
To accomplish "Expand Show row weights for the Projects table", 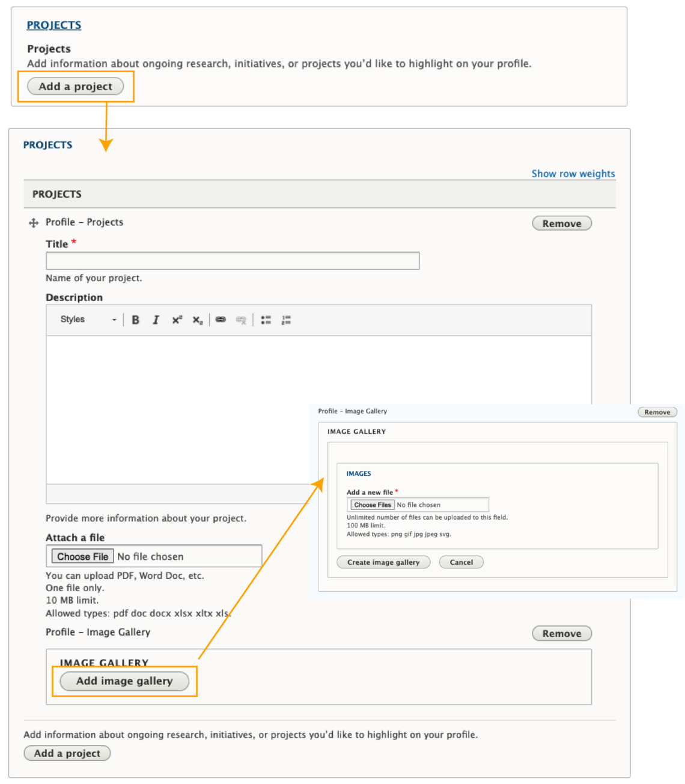I will pos(573,174).
